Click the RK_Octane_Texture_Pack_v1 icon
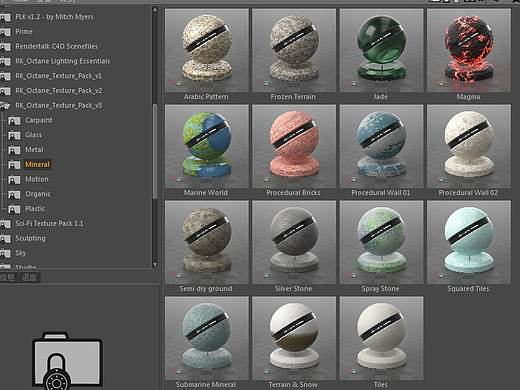Screen dimensions: 520x390 pyautogui.click(x=5, y=77)
